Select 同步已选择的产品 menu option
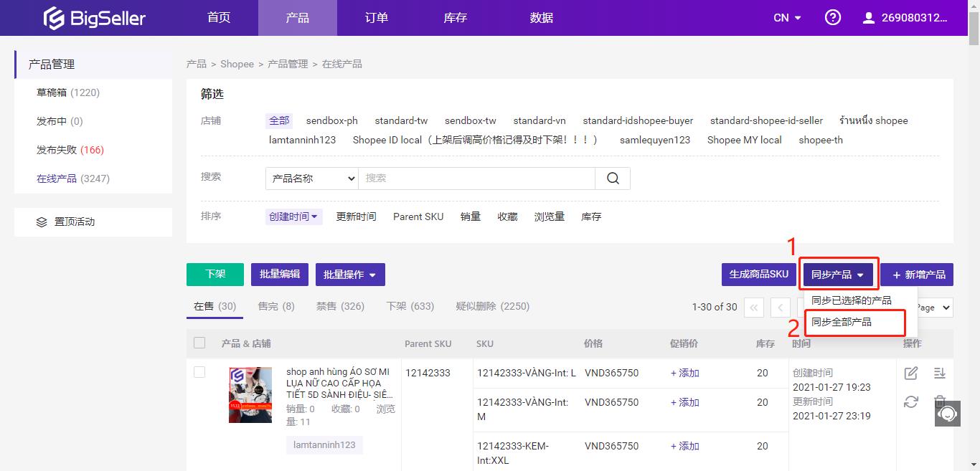Image resolution: width=980 pixels, height=471 pixels. [851, 300]
